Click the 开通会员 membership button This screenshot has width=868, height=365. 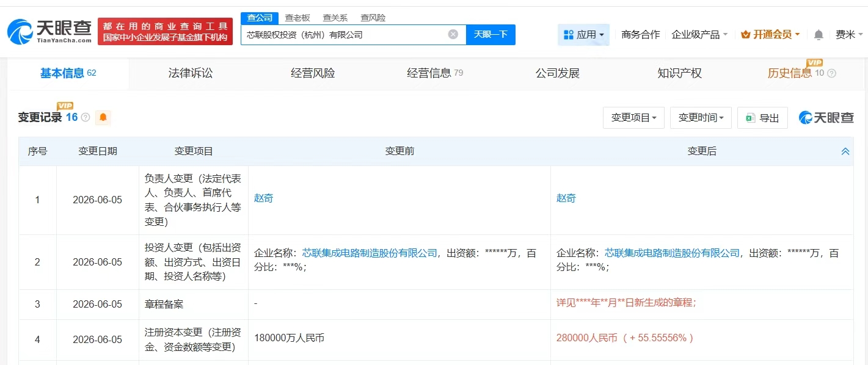point(770,35)
